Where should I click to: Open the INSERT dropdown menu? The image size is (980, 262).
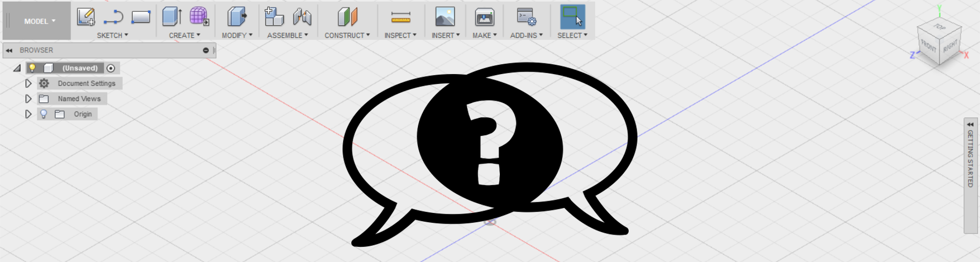coord(445,35)
